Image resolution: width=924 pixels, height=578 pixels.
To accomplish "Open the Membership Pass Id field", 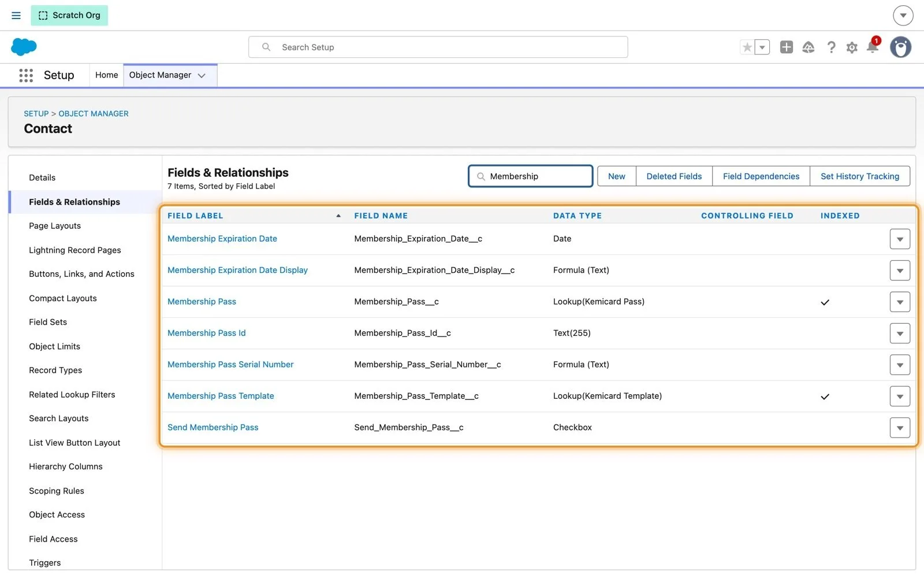I will [x=207, y=333].
